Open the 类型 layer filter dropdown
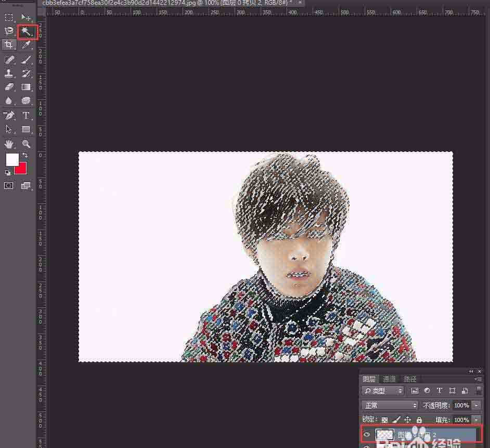 (x=383, y=390)
